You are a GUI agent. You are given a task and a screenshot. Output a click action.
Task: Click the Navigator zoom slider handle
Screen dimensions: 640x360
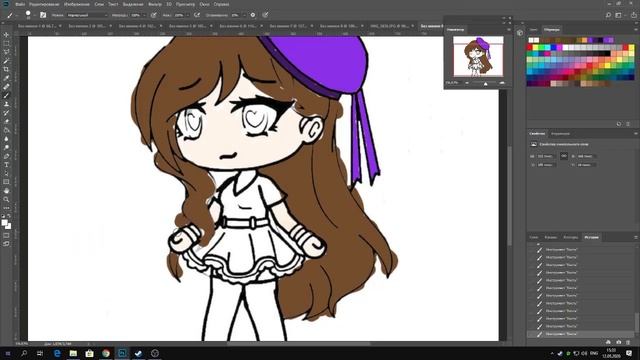pos(485,84)
